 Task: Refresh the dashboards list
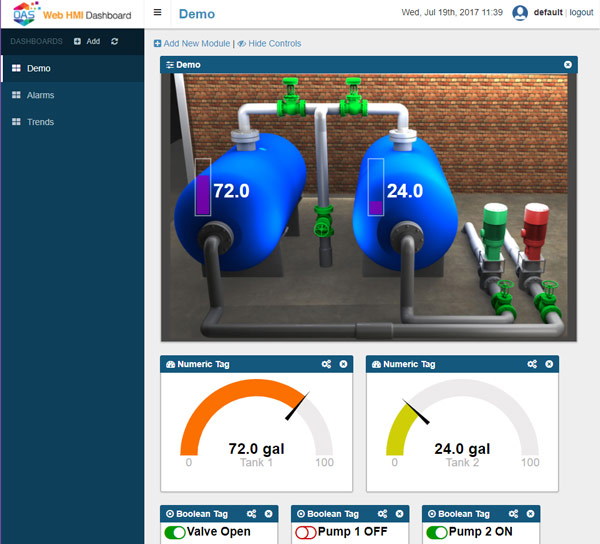click(x=115, y=42)
